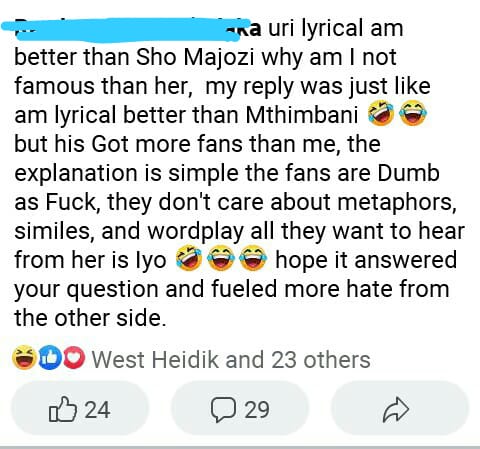Click the comment count number 29

pyautogui.click(x=257, y=410)
